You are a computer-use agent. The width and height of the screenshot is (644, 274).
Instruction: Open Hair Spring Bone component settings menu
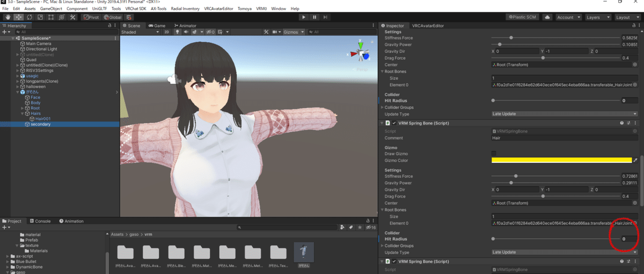pos(635,123)
